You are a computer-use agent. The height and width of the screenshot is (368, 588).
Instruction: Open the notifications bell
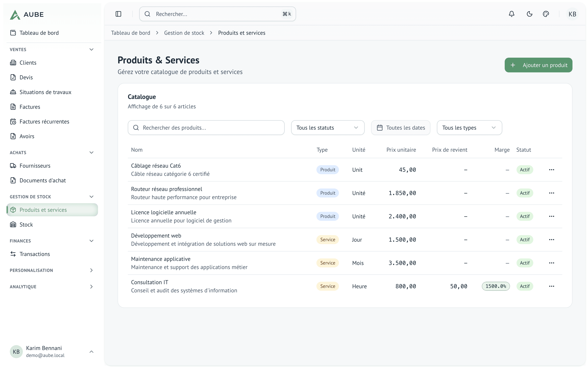click(511, 14)
